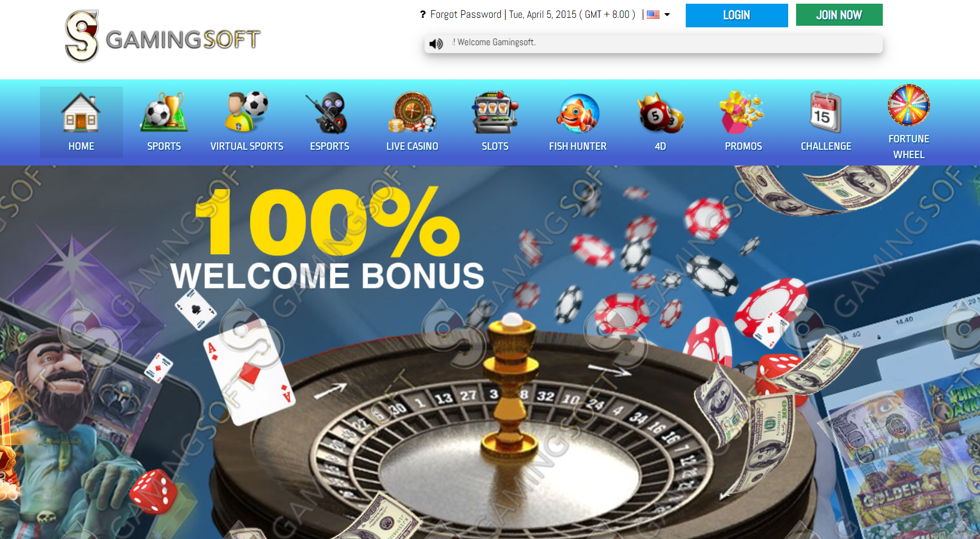Click the green JOIN NOW button

pyautogui.click(x=839, y=15)
